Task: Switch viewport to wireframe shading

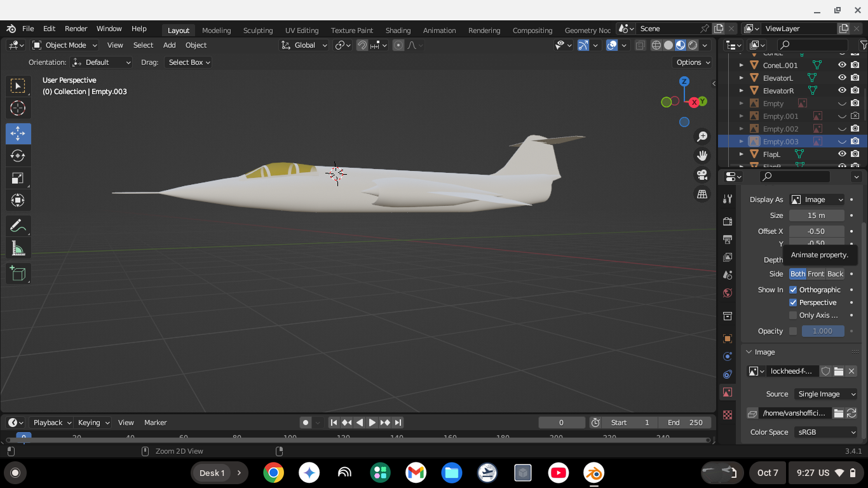Action: click(656, 45)
